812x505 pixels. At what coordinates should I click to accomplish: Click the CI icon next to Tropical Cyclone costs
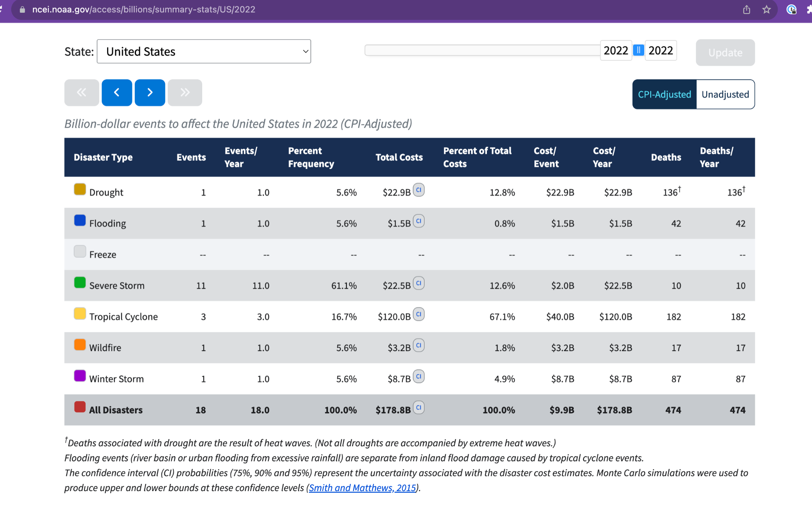(419, 314)
